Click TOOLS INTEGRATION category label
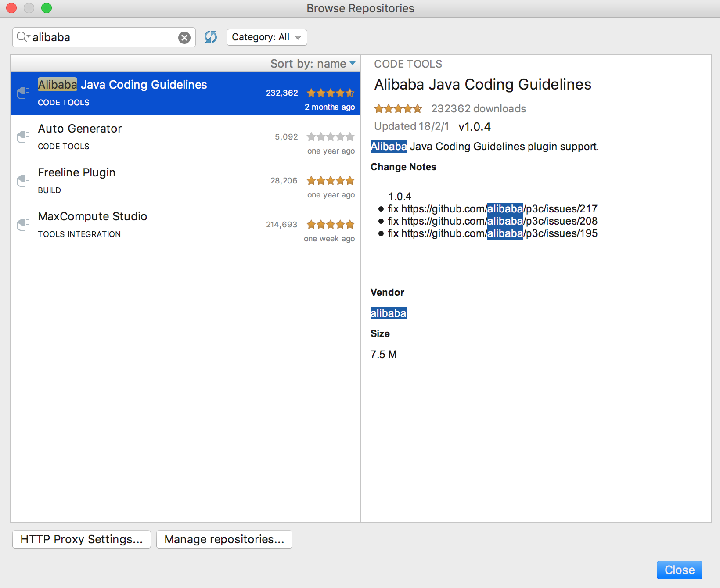Viewport: 720px width, 588px height. (x=79, y=234)
